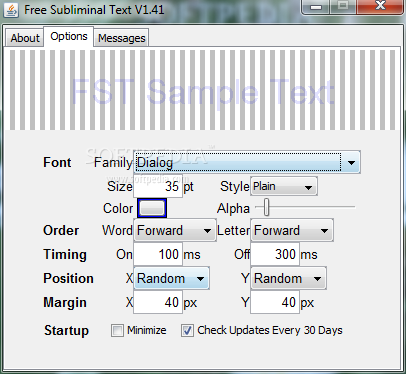Click the FST Sample Text preview
406x374 pixels.
(x=203, y=90)
